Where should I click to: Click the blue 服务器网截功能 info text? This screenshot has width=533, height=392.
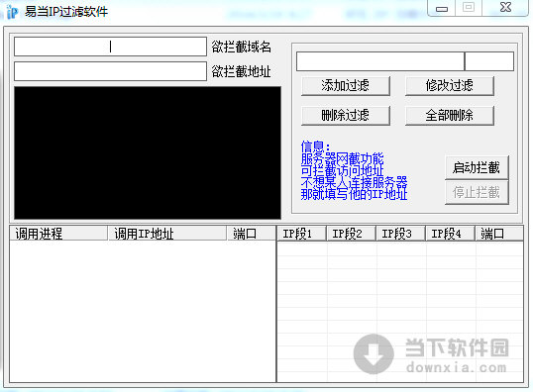343,159
